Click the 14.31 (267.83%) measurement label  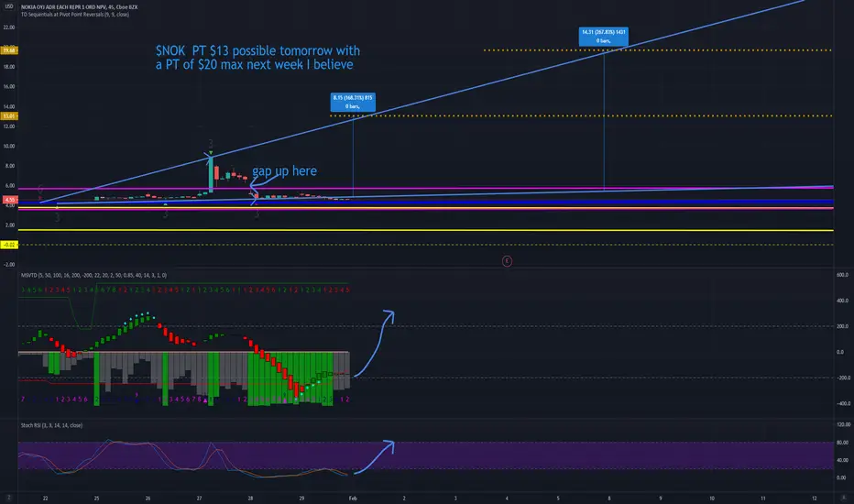(604, 37)
